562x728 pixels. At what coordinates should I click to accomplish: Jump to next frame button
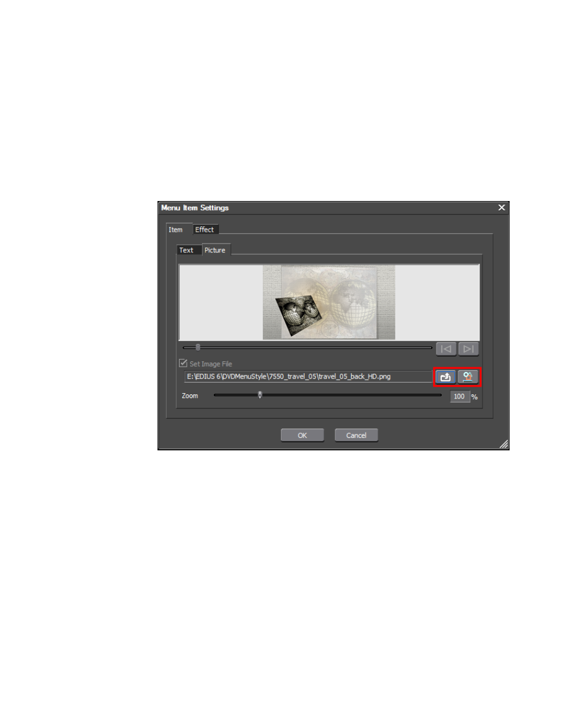[x=468, y=349]
